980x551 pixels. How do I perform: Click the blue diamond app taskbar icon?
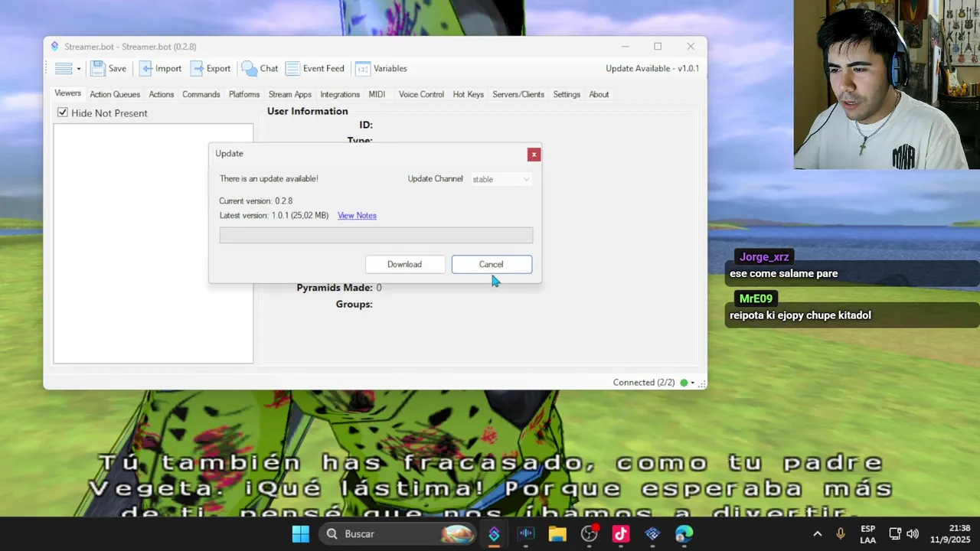click(x=652, y=534)
